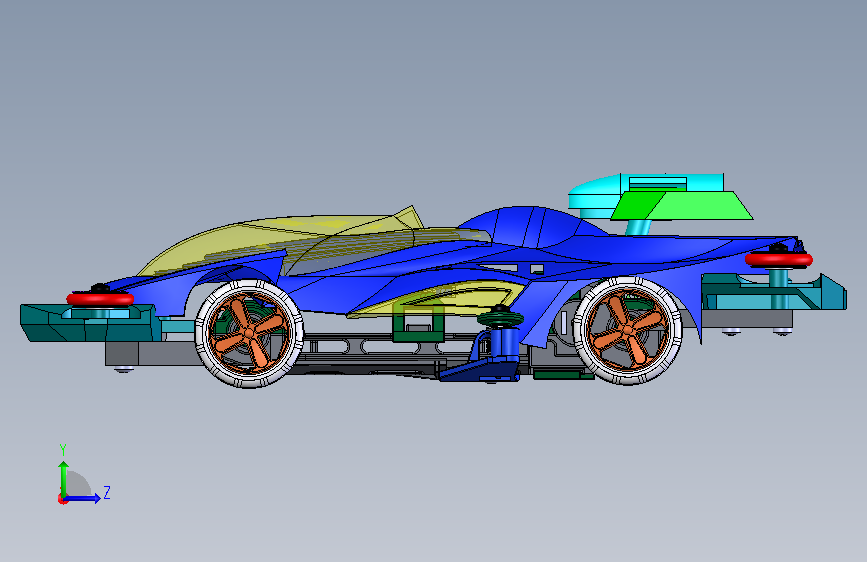Select the front red roller
The image size is (867, 562).
tap(100, 299)
